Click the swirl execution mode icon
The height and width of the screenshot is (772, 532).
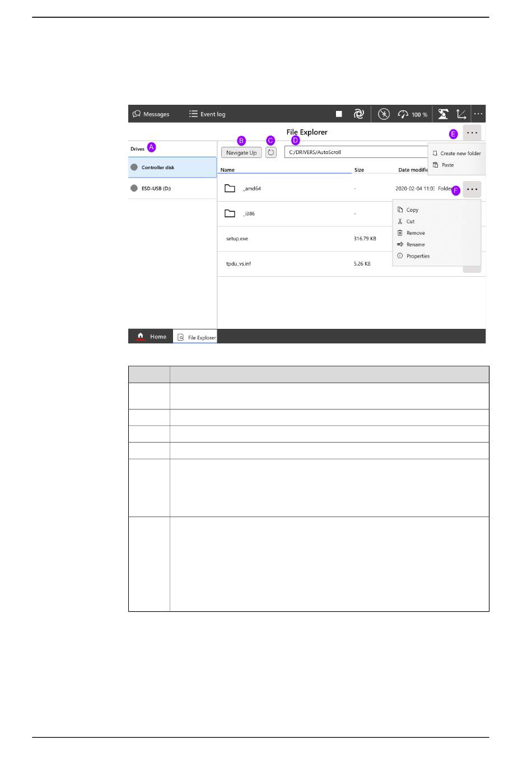pyautogui.click(x=359, y=114)
